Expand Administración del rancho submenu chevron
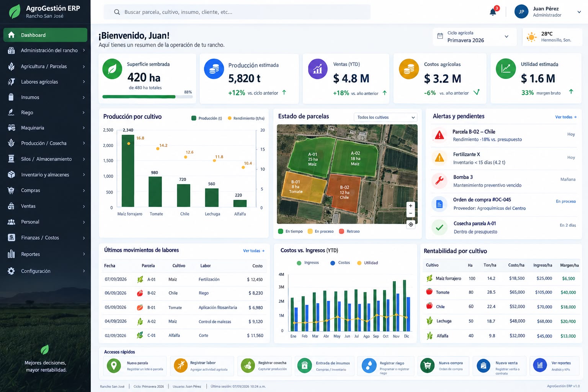 point(84,50)
